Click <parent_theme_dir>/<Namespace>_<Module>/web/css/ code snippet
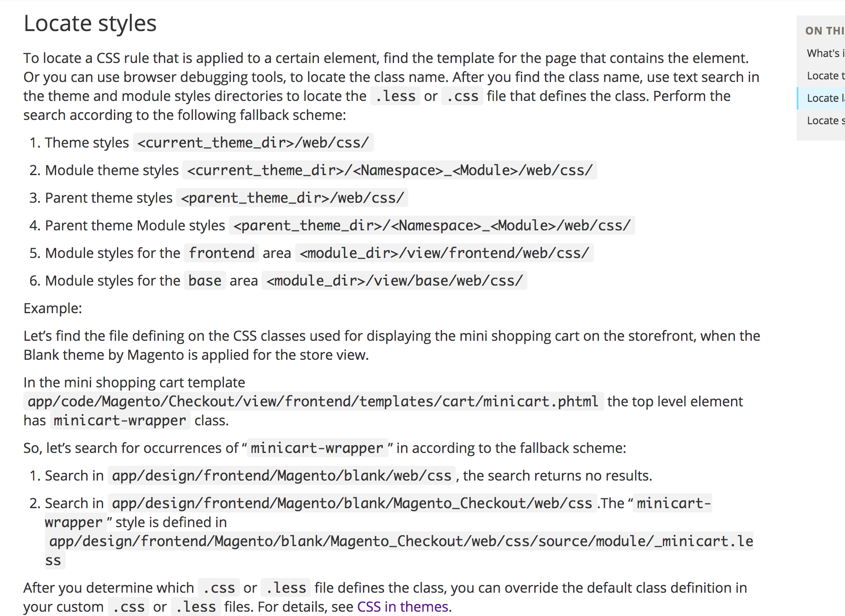Viewport: 845px width, 616px height. pos(432,225)
